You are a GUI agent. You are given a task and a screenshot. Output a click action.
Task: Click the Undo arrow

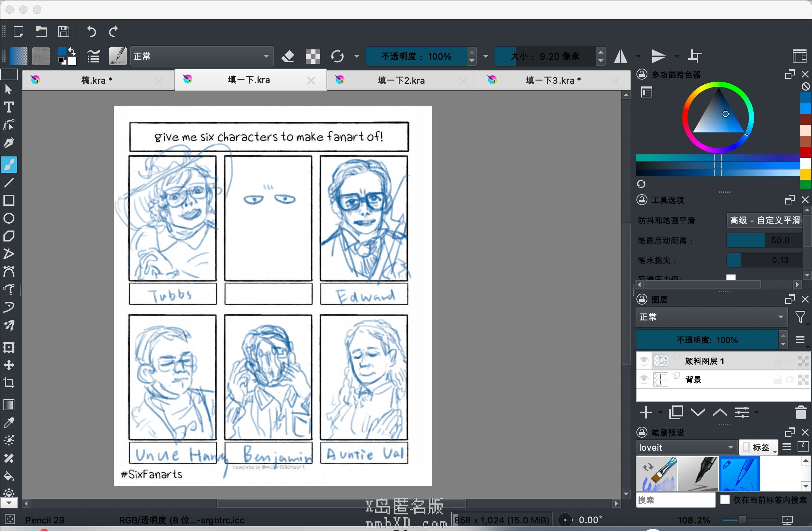(x=91, y=32)
